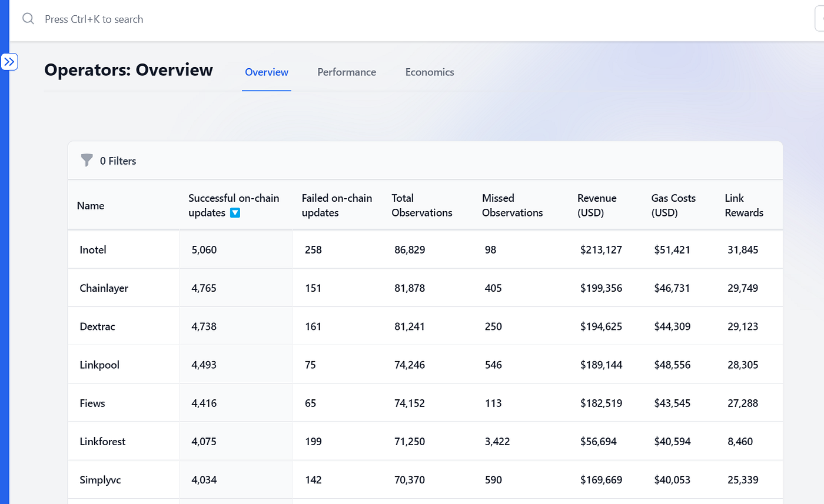Click Linkpool's 74,246 total observations
This screenshot has width=824, height=504.
pyautogui.click(x=410, y=365)
